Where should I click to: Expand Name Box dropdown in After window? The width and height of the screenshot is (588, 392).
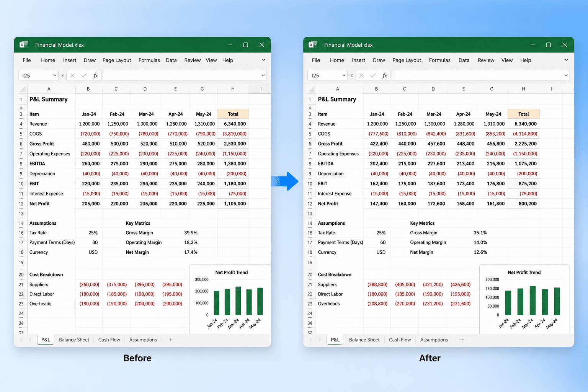(344, 75)
